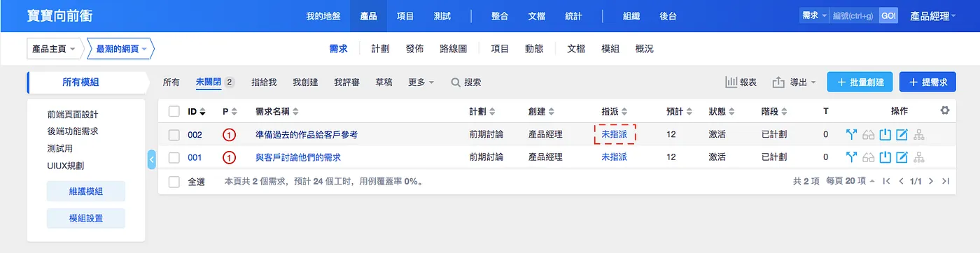Select 前端頁面設計 module in sidebar
The width and height of the screenshot is (980, 253).
click(73, 115)
